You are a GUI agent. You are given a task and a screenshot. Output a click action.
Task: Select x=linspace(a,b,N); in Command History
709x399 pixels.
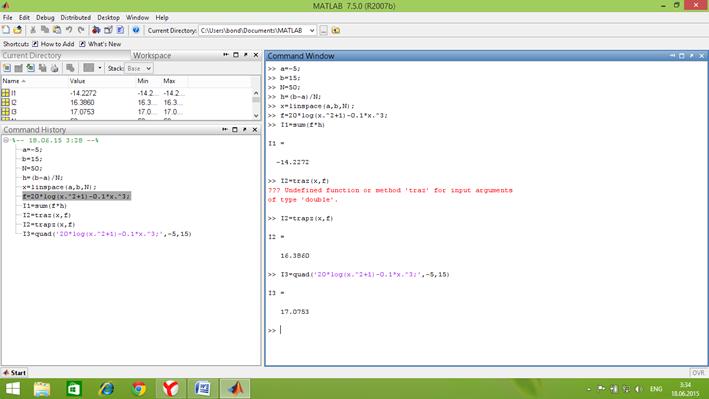pyautogui.click(x=59, y=187)
